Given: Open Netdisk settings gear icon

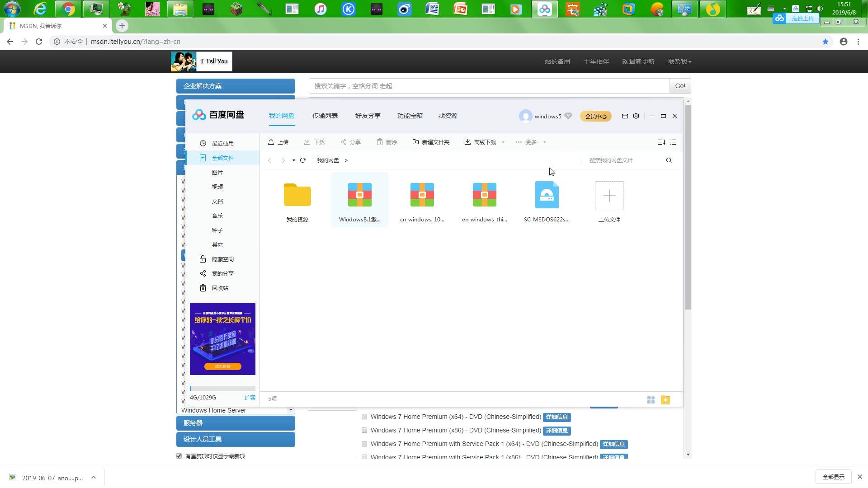Looking at the screenshot, I should point(636,116).
